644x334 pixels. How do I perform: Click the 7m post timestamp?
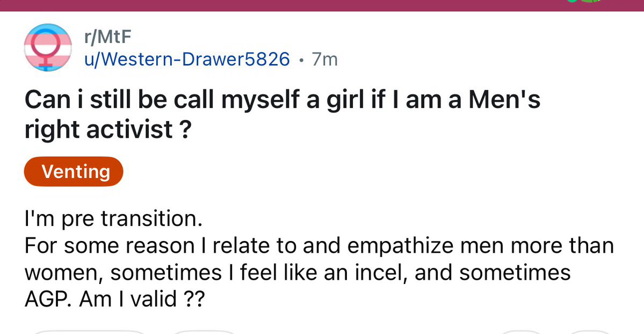325,59
